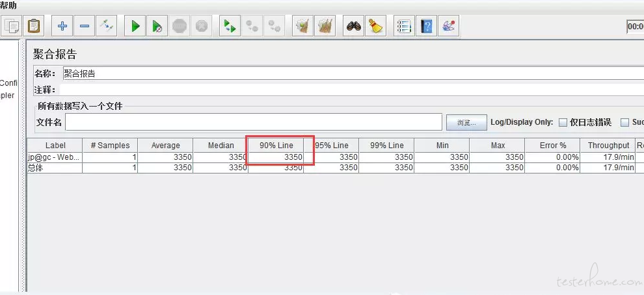Click the plus Add icon
This screenshot has height=295, width=644.
point(62,26)
